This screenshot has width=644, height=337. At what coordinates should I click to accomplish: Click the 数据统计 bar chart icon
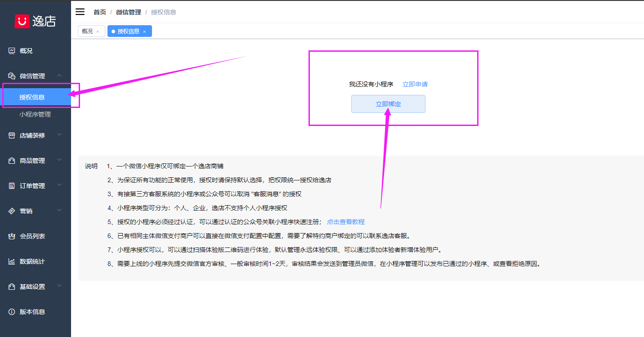point(12,261)
